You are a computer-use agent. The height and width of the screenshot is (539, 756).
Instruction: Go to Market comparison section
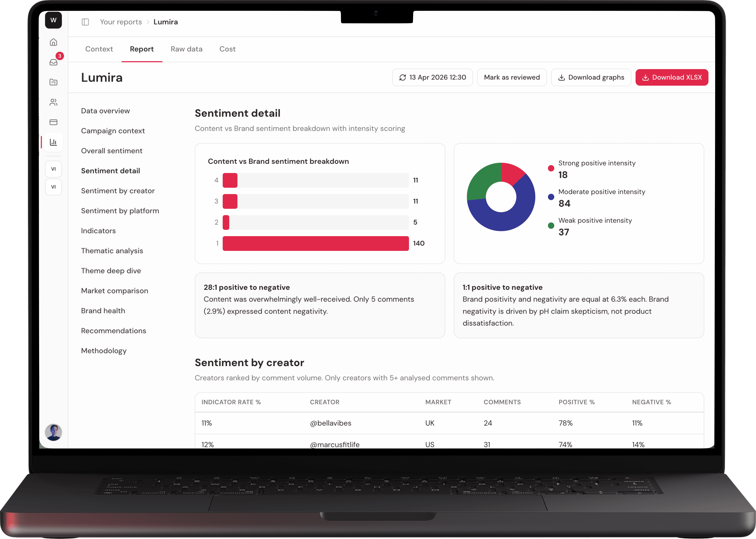[114, 291]
